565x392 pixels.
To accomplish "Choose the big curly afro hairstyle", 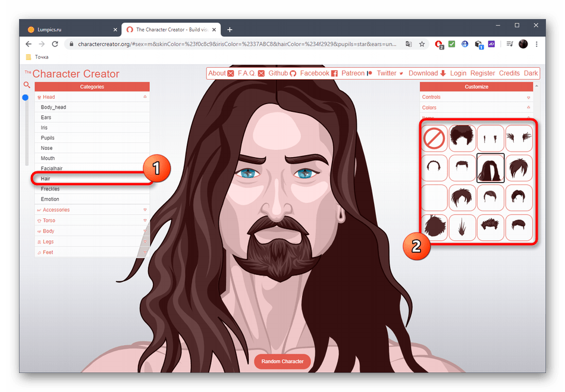I will click(463, 138).
